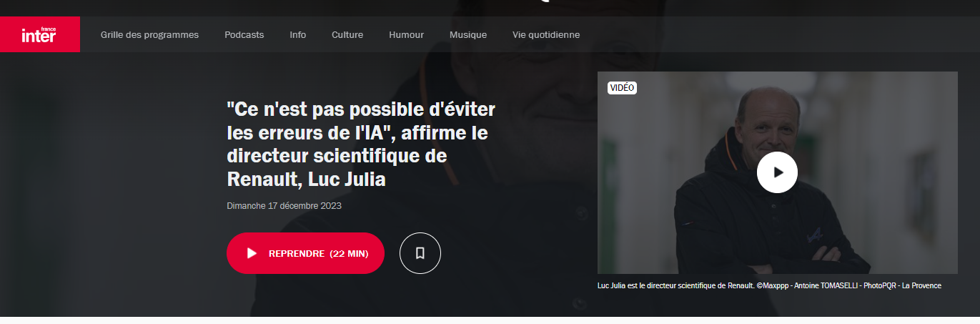980x324 pixels.
Task: Go to the Podcasts section
Action: 244,34
